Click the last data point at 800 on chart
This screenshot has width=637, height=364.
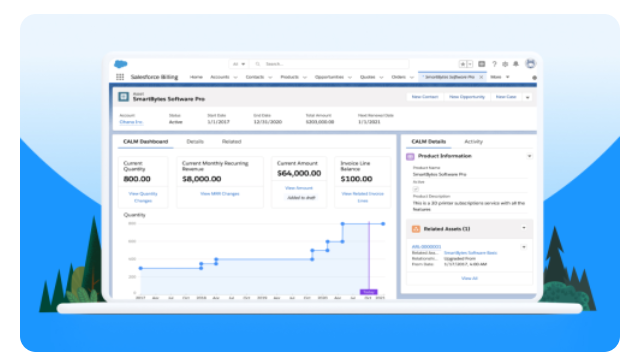pyautogui.click(x=383, y=224)
